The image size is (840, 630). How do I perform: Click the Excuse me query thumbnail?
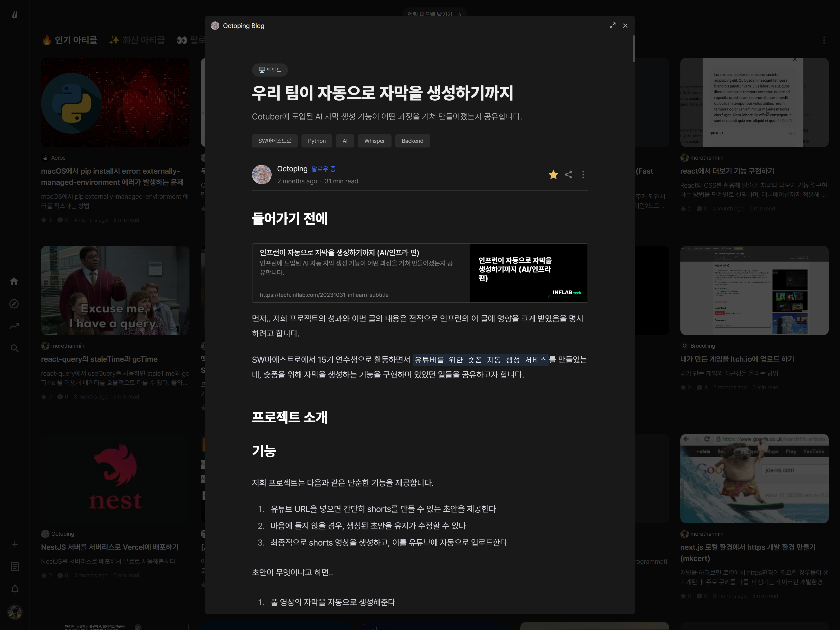coord(115,290)
